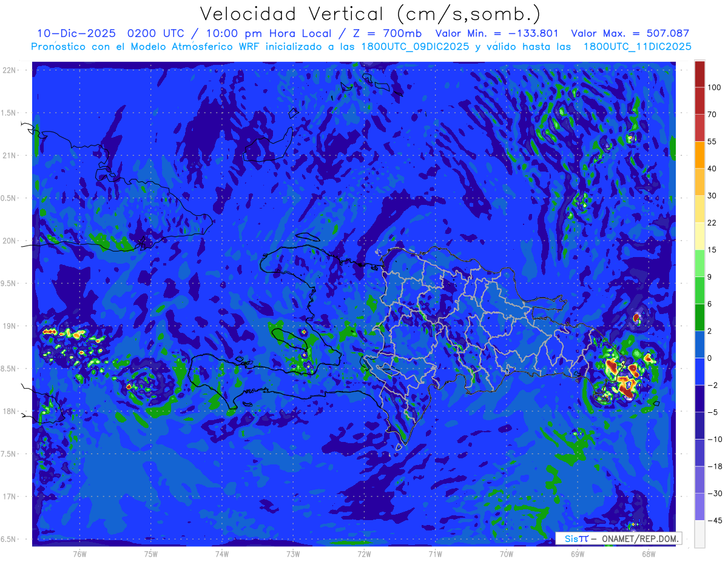Screen dimensions: 728x562
Task: Click the '75W' longitude label
Action: pyautogui.click(x=150, y=554)
